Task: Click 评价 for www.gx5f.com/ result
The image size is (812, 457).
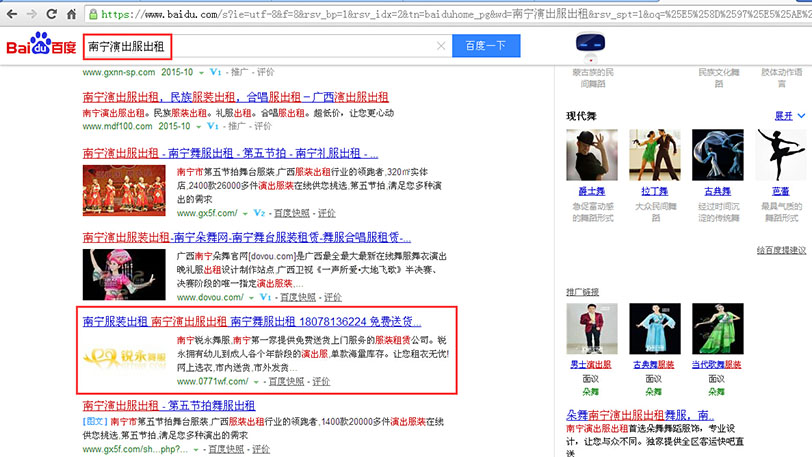Action: tap(327, 213)
